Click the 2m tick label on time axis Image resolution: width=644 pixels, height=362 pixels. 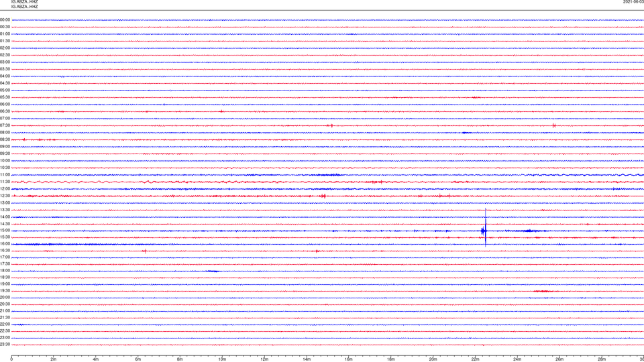pyautogui.click(x=54, y=359)
